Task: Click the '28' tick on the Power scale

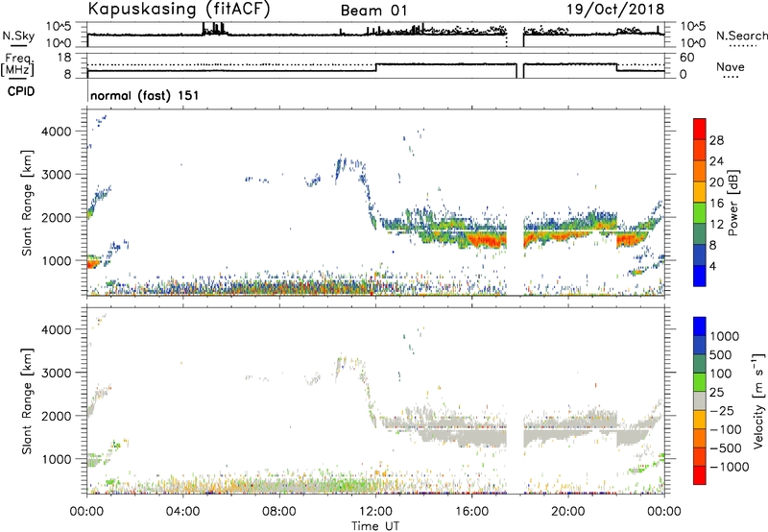Action: [x=716, y=140]
